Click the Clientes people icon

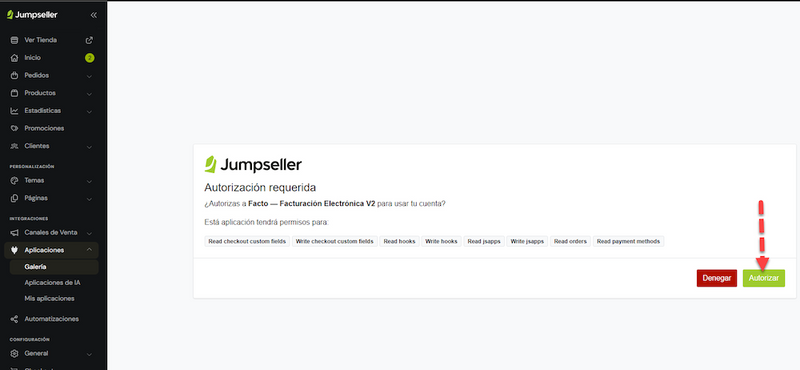tap(14, 146)
